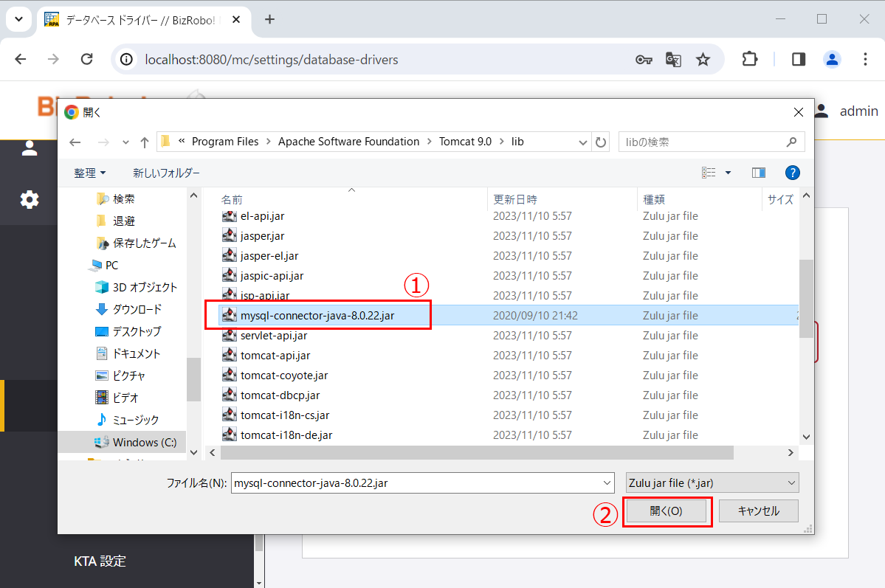885x588 pixels.
Task: Select jasper.jar file
Action: [x=262, y=236]
